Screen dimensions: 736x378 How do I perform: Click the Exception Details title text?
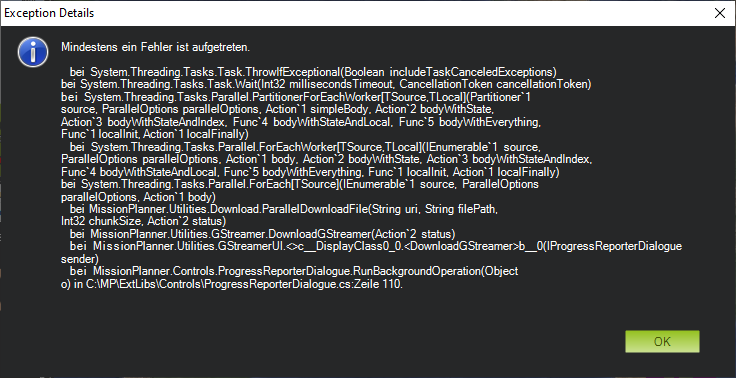click(x=49, y=13)
